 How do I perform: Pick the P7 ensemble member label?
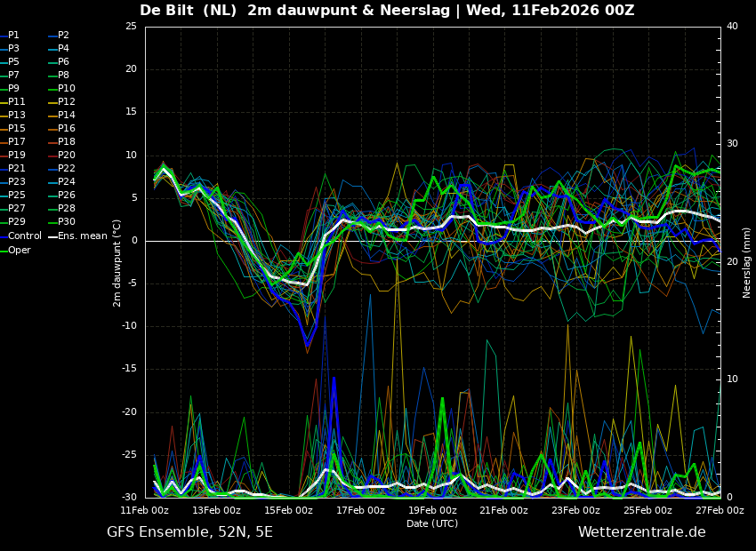pos(13,76)
